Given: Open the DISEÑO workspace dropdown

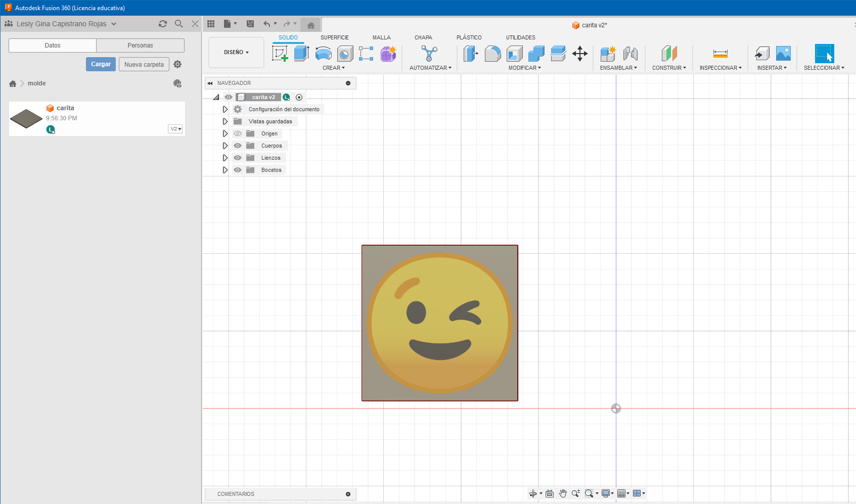Looking at the screenshot, I should 236,52.
